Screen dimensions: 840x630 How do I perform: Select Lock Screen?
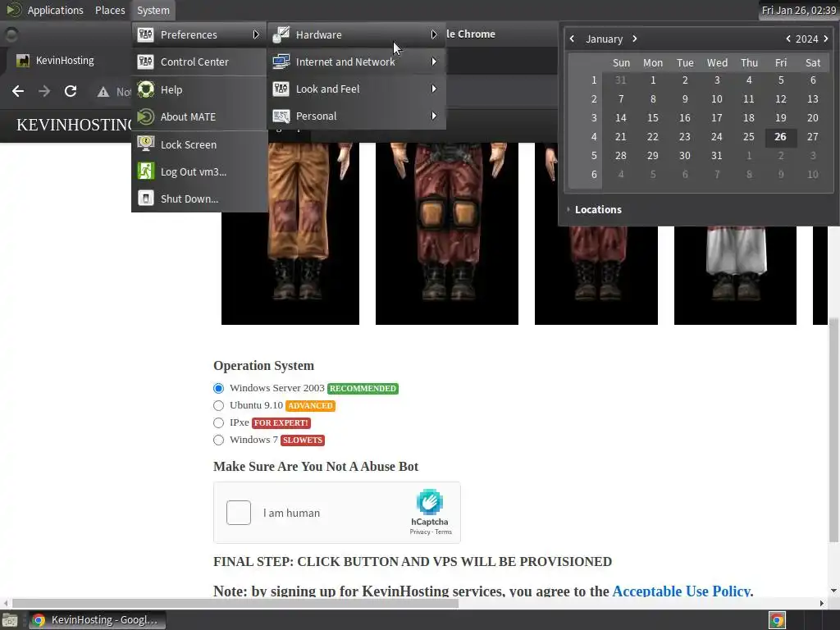tap(199, 144)
